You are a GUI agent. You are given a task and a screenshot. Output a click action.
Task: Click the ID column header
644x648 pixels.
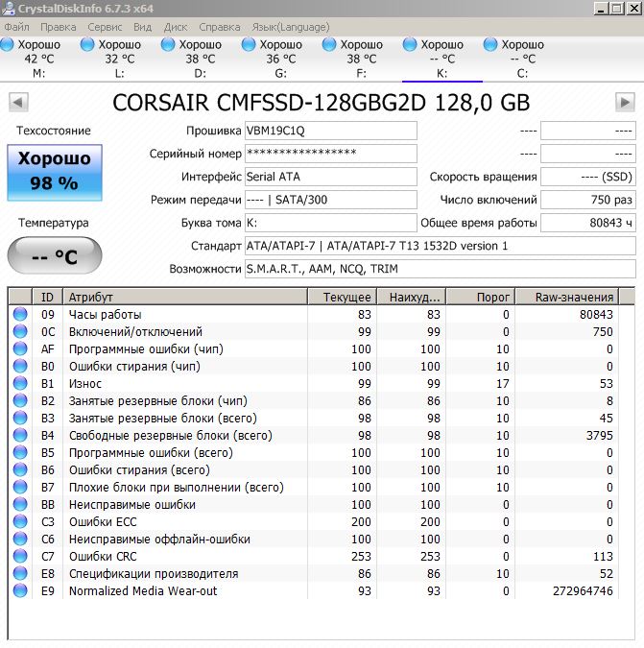(47, 297)
